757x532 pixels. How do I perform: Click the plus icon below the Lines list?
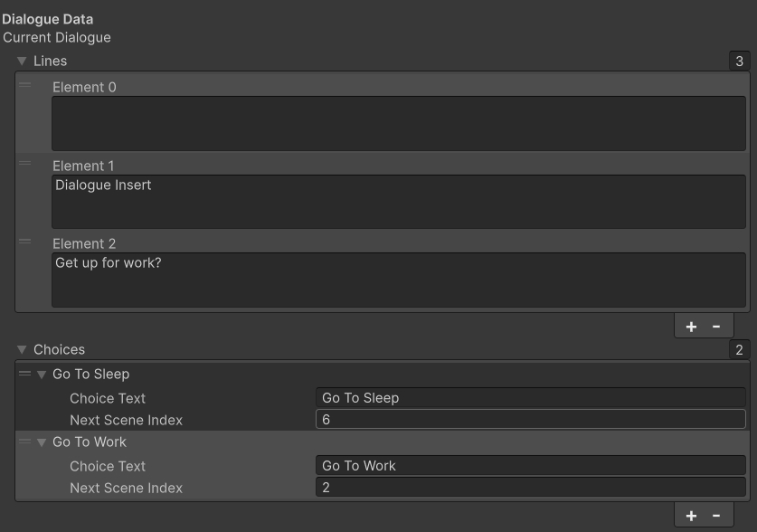[691, 327]
